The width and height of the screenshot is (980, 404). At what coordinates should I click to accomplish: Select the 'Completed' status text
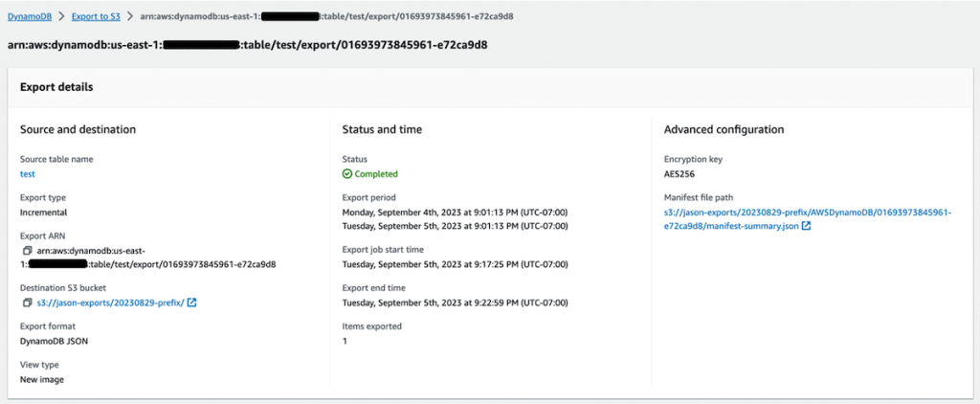coord(376,174)
